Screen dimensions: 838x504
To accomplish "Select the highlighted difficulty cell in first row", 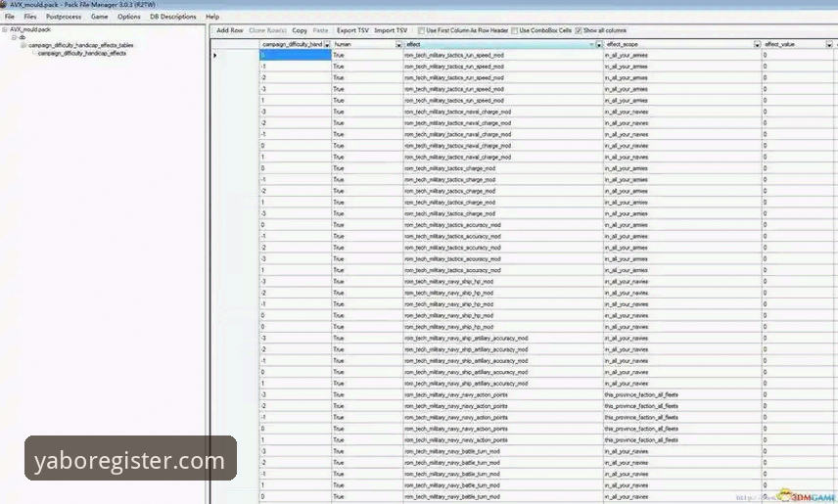I will coord(296,55).
